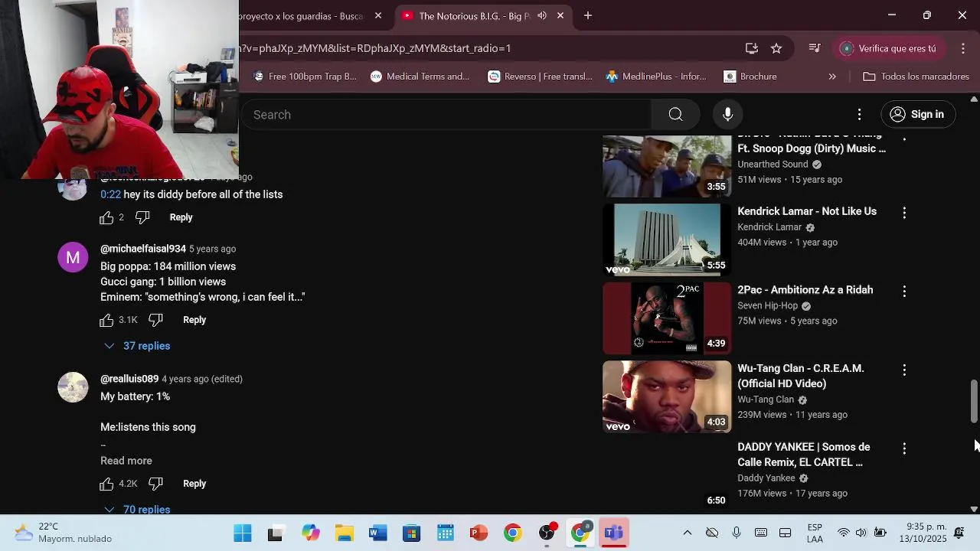The image size is (980, 551).
Task: Open Microsoft Teams from taskbar
Action: 614,533
